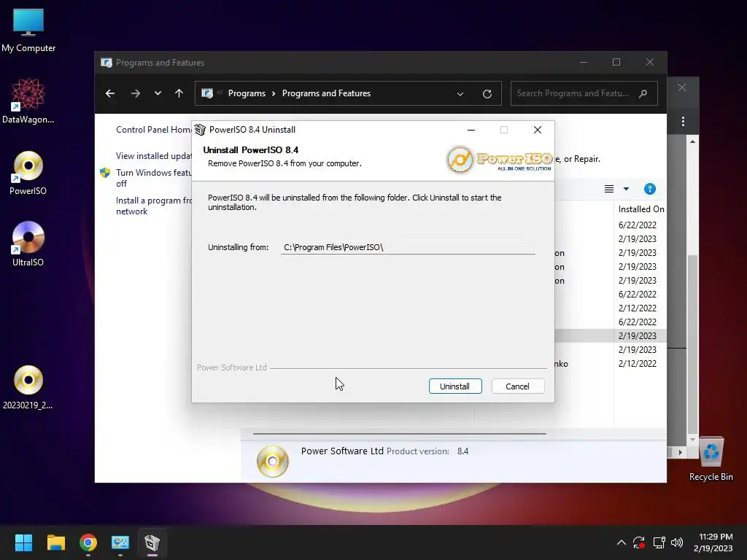Click the Programs and Features title bar icon
The image size is (747, 560).
click(x=107, y=63)
